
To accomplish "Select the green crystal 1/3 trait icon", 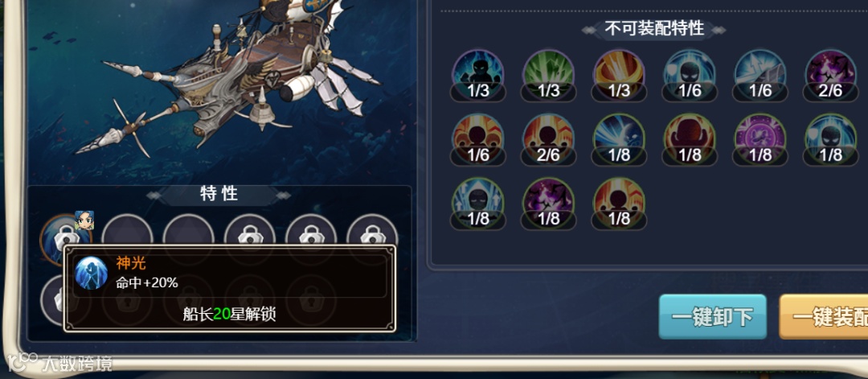I will click(x=549, y=76).
